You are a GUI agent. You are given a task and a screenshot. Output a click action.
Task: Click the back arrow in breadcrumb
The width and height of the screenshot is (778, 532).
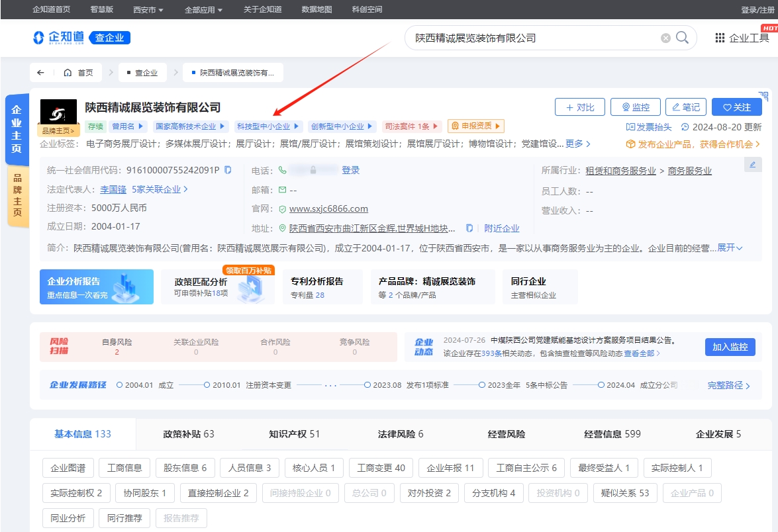tap(41, 72)
